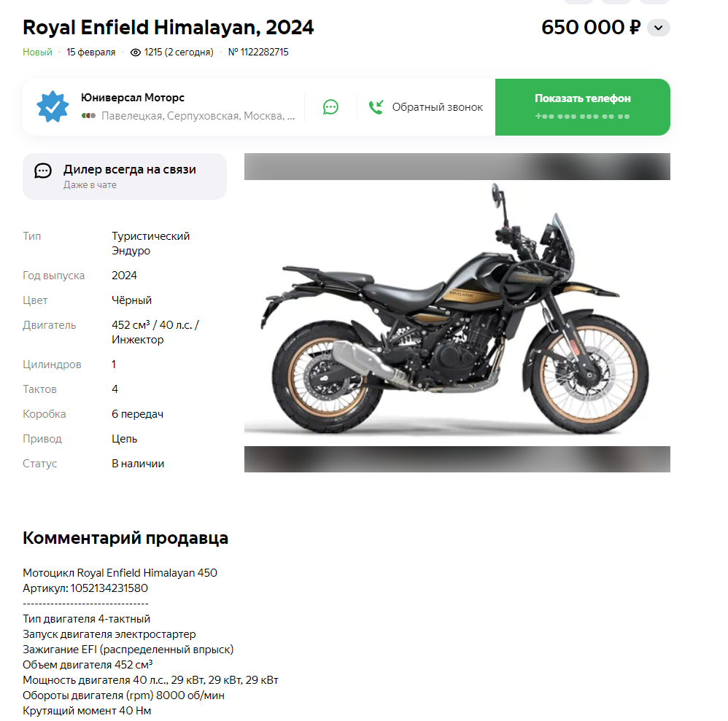Click the В наличии status value

(x=138, y=464)
